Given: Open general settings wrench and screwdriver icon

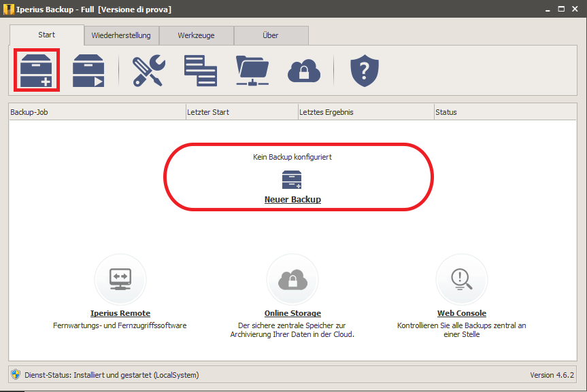Looking at the screenshot, I should coord(149,71).
